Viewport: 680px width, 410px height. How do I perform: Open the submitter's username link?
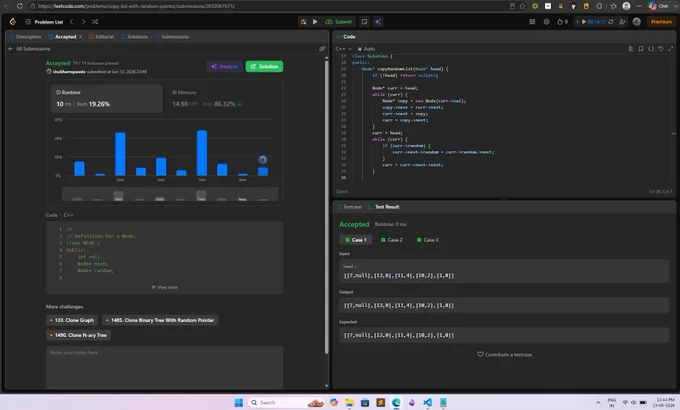pyautogui.click(x=69, y=72)
